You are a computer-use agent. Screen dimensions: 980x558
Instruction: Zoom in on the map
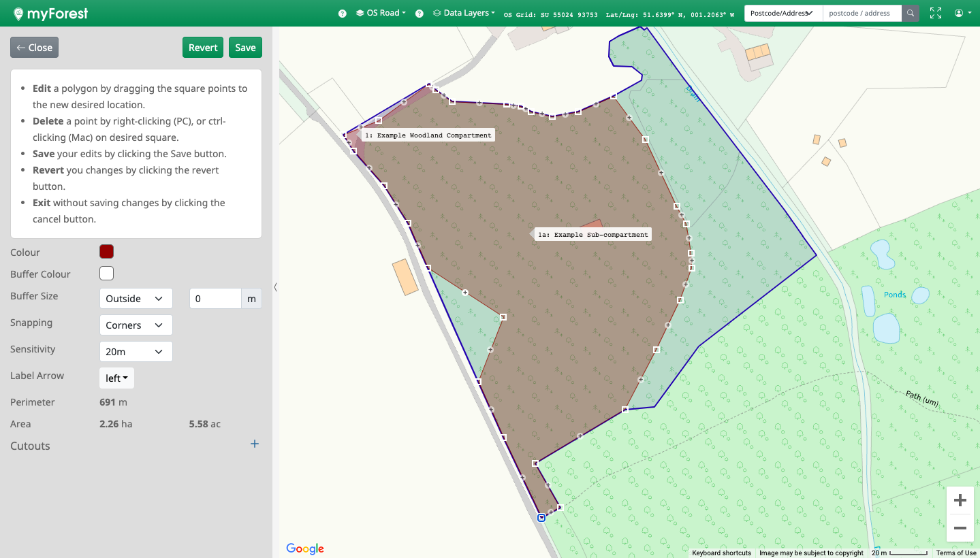[x=960, y=501]
